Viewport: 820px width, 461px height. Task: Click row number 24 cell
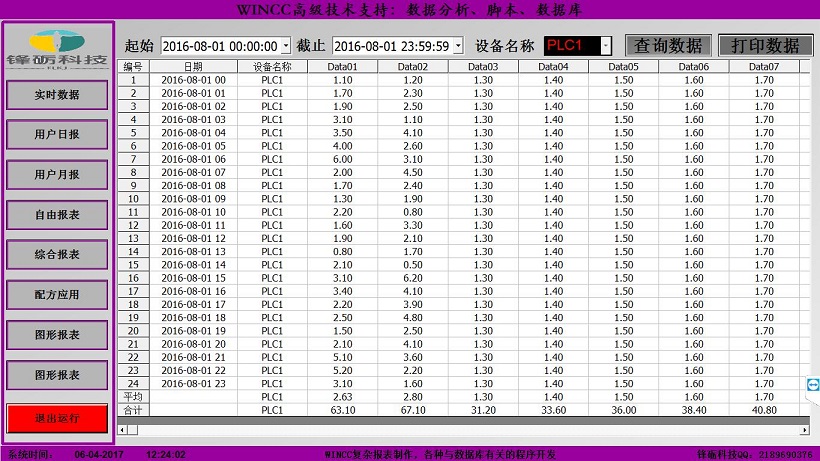133,384
